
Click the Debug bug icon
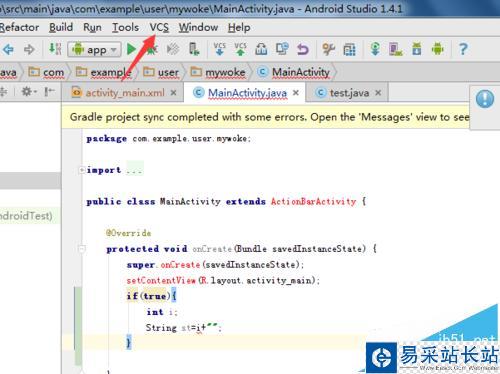152,49
